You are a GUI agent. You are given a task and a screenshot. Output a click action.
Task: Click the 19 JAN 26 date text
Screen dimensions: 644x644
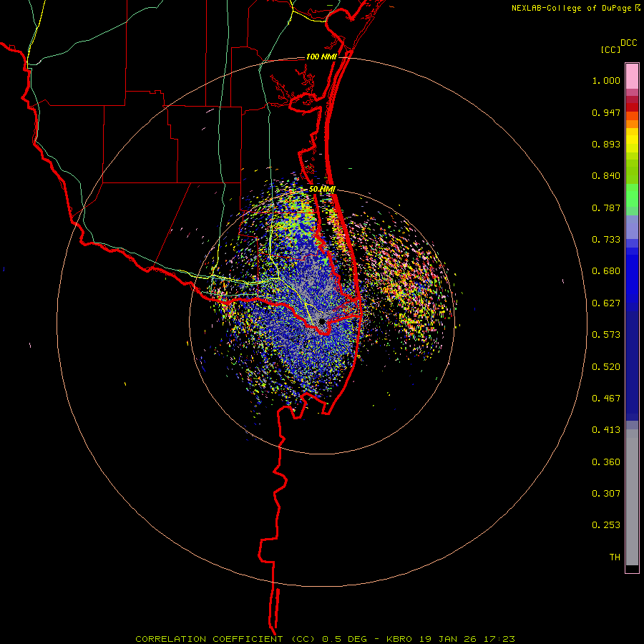tap(447, 639)
